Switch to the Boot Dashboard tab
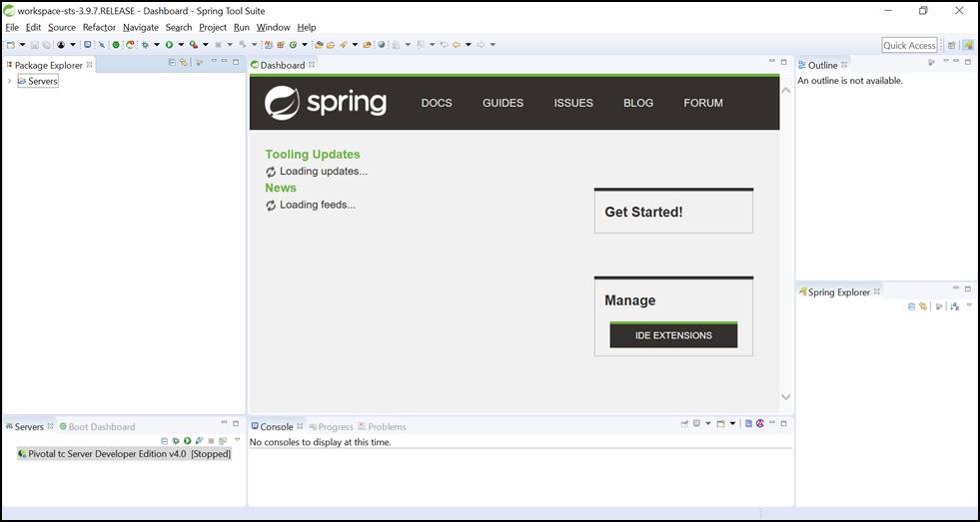 [x=98, y=427]
